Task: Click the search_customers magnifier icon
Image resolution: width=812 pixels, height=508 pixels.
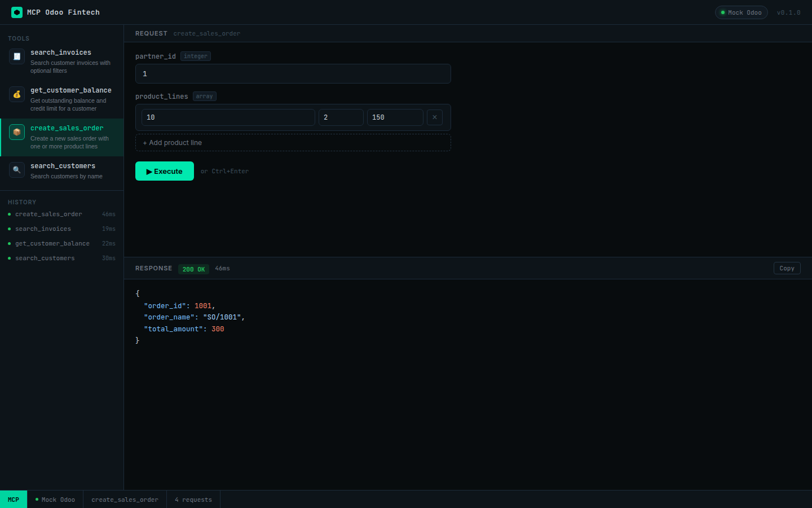Action: (x=17, y=170)
